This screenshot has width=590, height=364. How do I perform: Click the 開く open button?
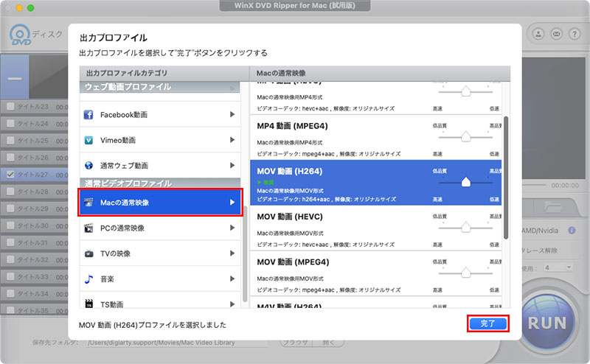click(328, 343)
